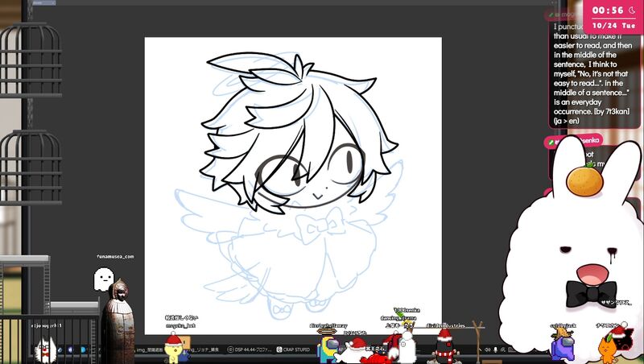Click the orange-topped bunny avatar's bow tie
The height and width of the screenshot is (364, 644).
[591, 294]
